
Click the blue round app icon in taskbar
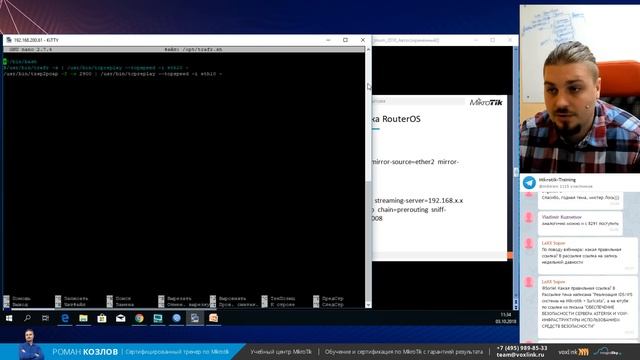point(176,318)
